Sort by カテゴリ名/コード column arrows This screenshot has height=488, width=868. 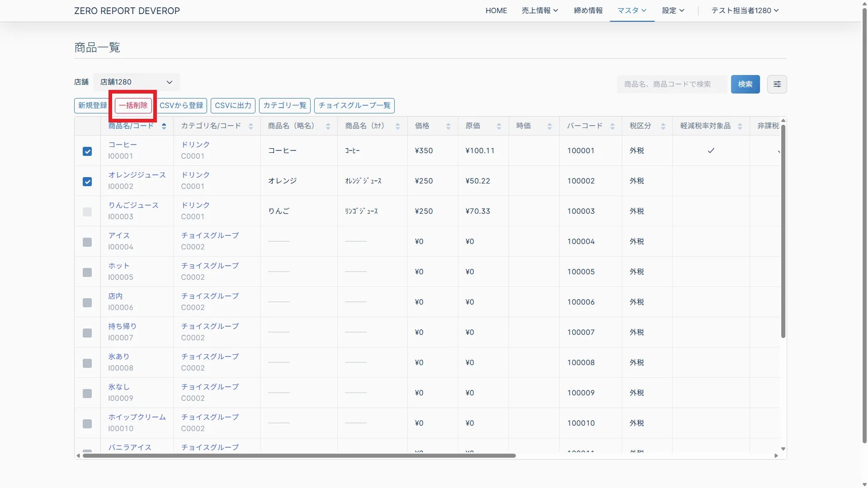click(x=250, y=126)
